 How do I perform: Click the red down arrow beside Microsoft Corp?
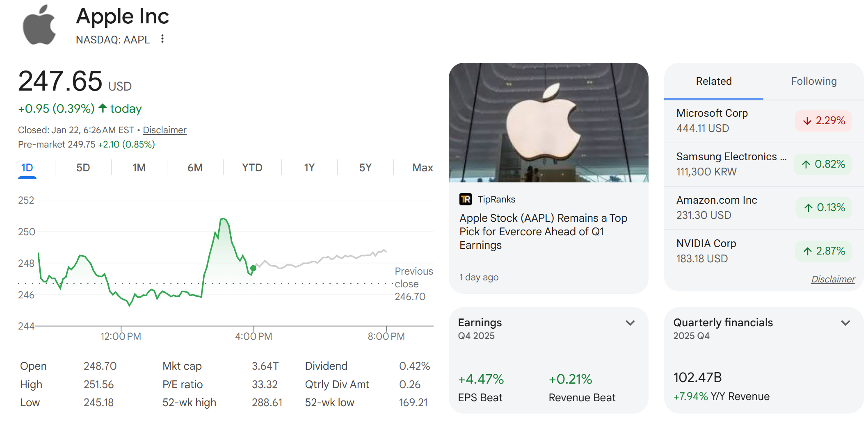(806, 121)
